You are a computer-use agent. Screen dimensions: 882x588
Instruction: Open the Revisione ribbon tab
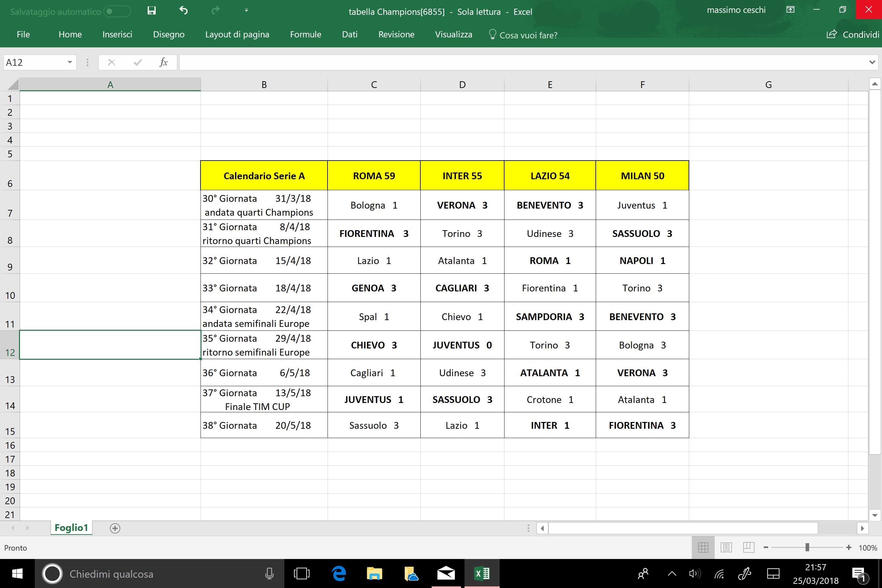pos(396,34)
